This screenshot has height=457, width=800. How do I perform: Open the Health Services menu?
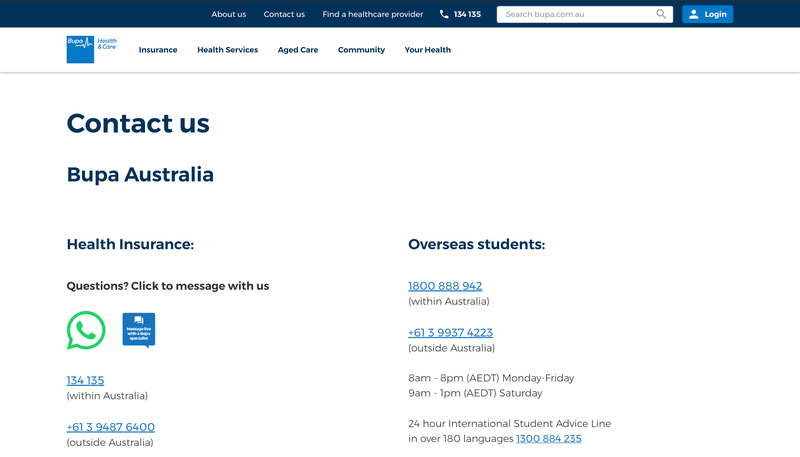tap(228, 50)
